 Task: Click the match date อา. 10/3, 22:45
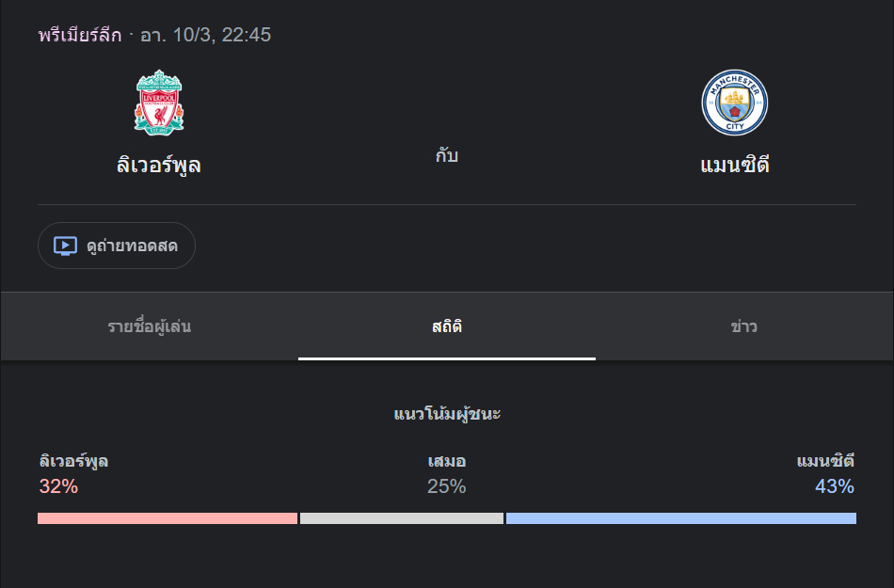point(205,36)
